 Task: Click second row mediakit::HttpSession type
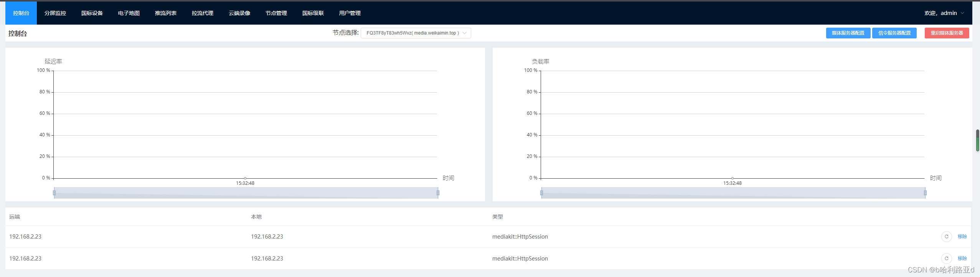pyautogui.click(x=520, y=259)
